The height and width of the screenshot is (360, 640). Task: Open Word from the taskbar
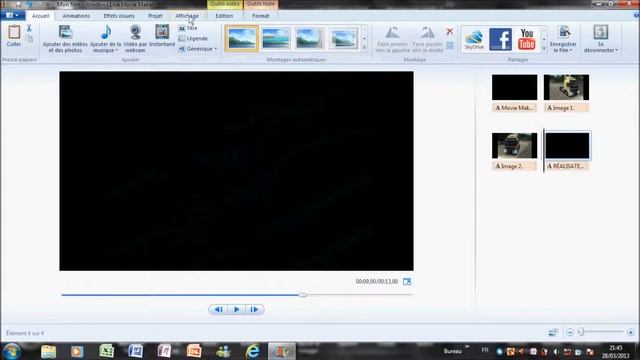136,351
